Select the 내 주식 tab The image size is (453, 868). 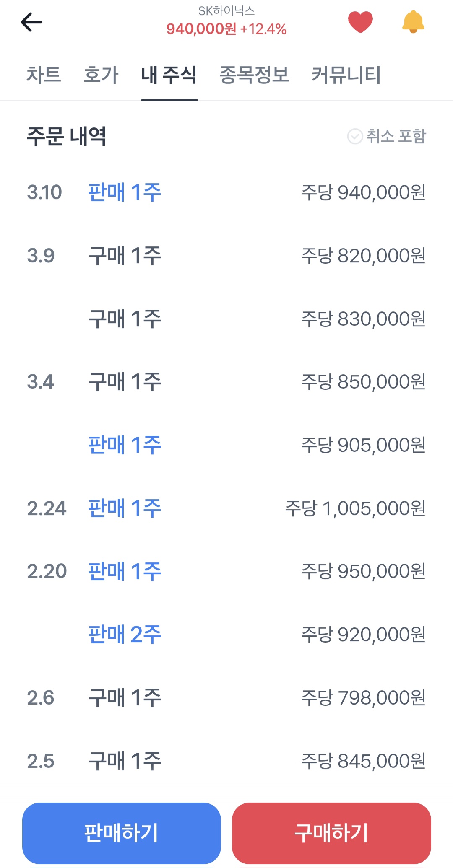[x=169, y=75]
